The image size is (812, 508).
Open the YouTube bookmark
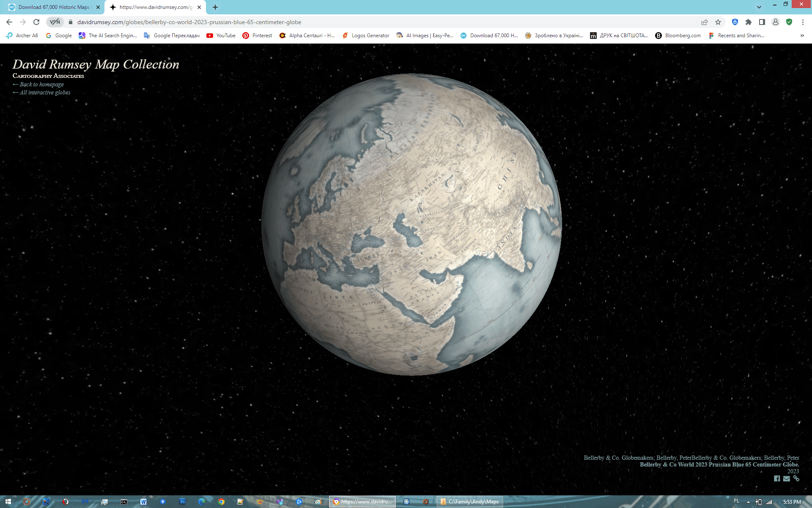click(221, 36)
